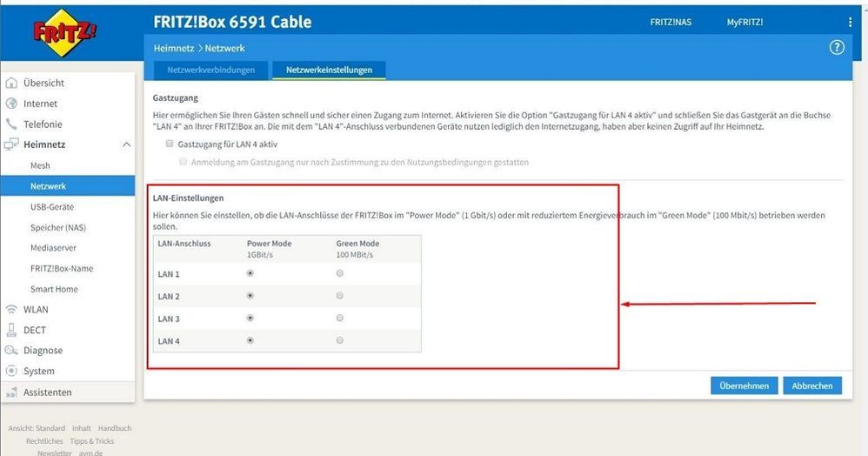Click the Assistenten icon
This screenshot has width=868, height=456.
[x=11, y=392]
